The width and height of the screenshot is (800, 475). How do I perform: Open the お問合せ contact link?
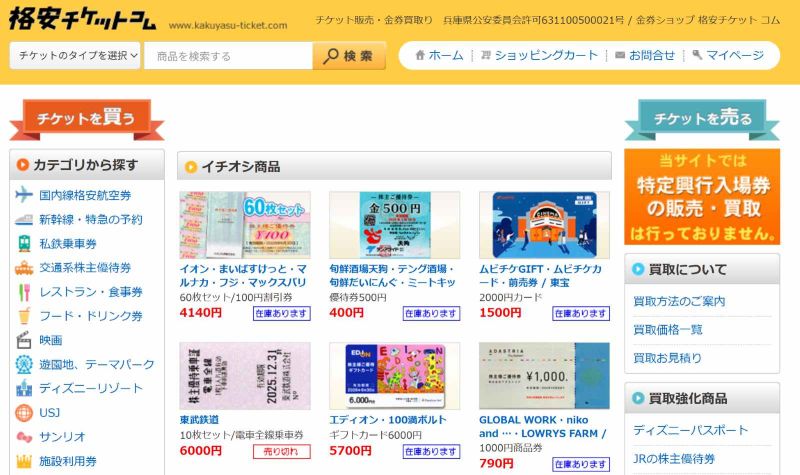645,55
